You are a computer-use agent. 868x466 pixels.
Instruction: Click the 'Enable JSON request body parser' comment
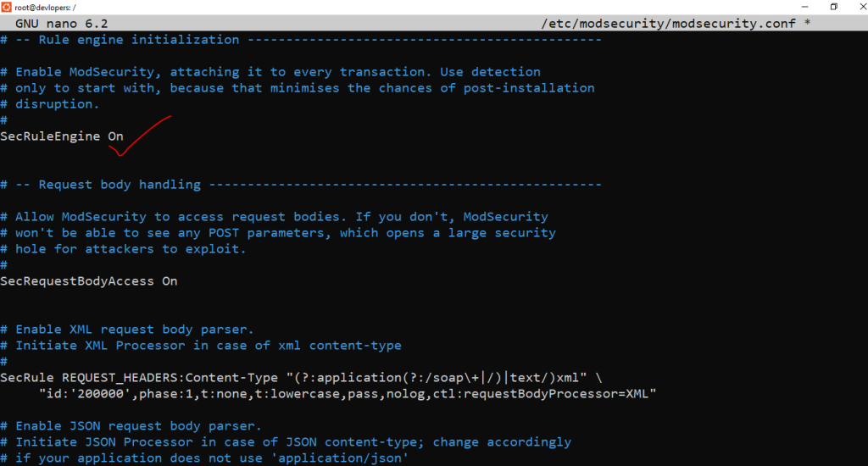coord(138,426)
